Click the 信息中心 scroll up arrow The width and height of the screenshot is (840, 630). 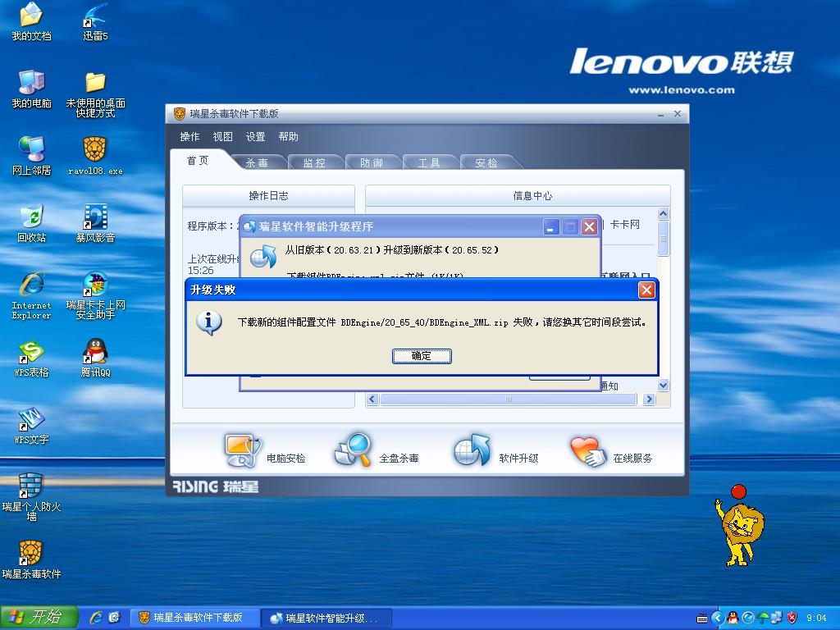point(663,214)
